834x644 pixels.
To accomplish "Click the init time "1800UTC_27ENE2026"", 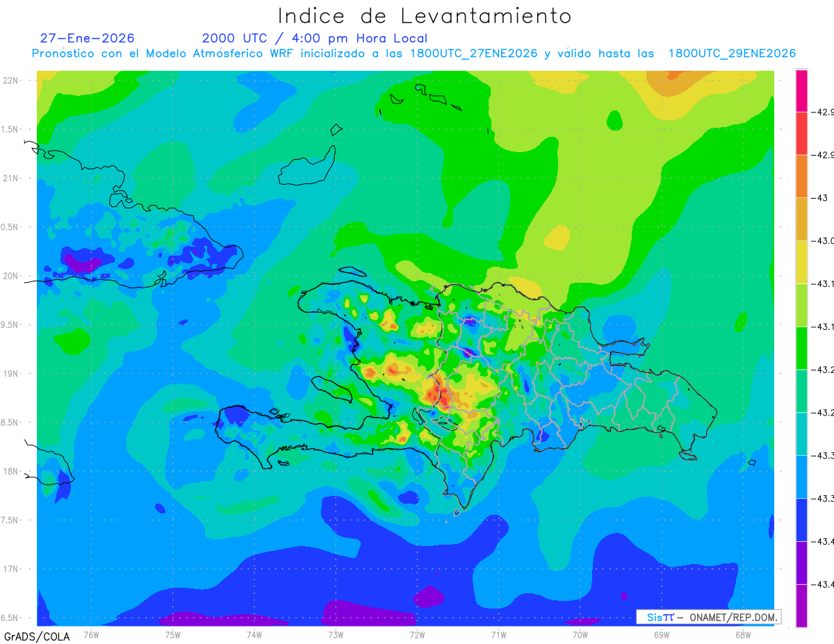I will point(474,53).
